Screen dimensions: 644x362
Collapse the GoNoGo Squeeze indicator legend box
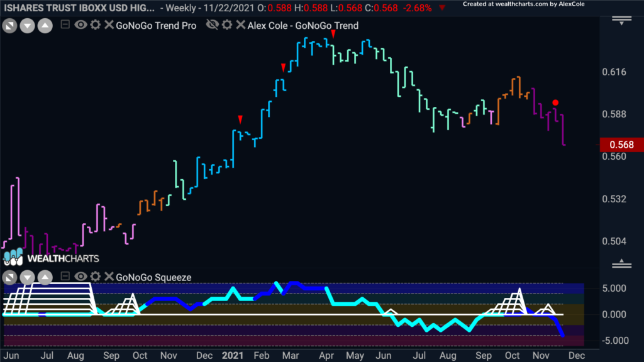click(x=65, y=277)
